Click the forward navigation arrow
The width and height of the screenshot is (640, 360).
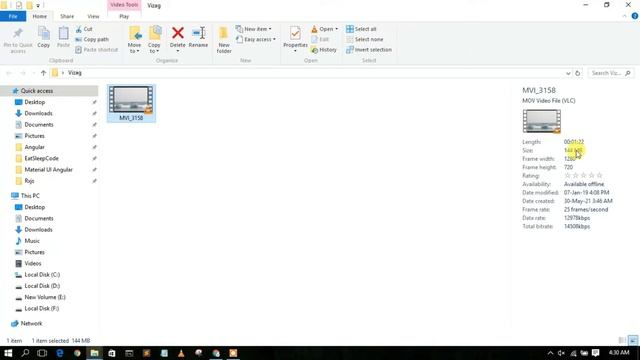click(x=23, y=73)
